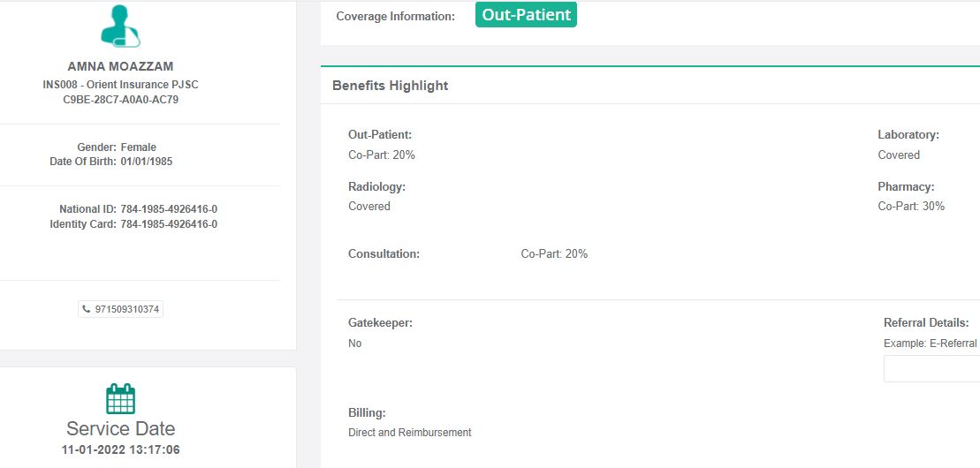Click the Service Date calendar icon
This screenshot has height=468, width=980.
120,399
